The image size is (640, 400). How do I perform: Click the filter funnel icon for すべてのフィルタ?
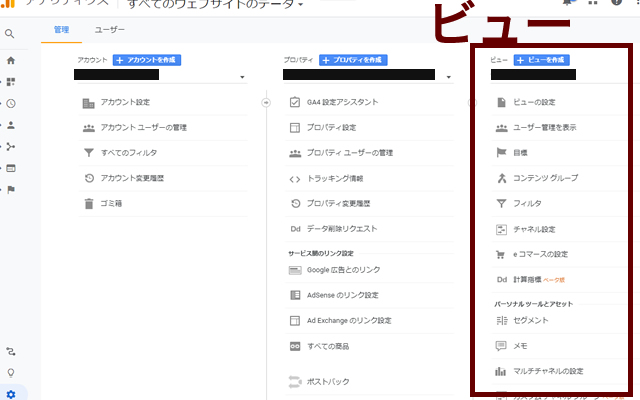click(x=89, y=153)
